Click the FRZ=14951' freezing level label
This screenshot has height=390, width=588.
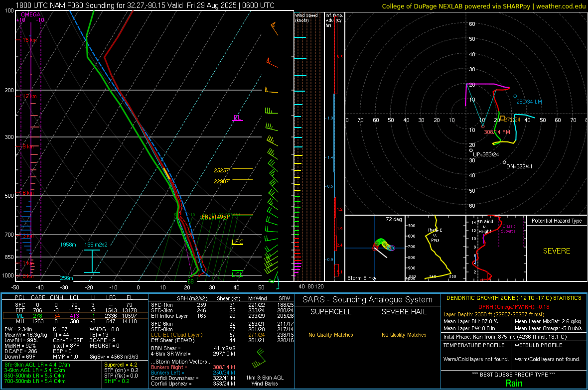pyautogui.click(x=215, y=217)
